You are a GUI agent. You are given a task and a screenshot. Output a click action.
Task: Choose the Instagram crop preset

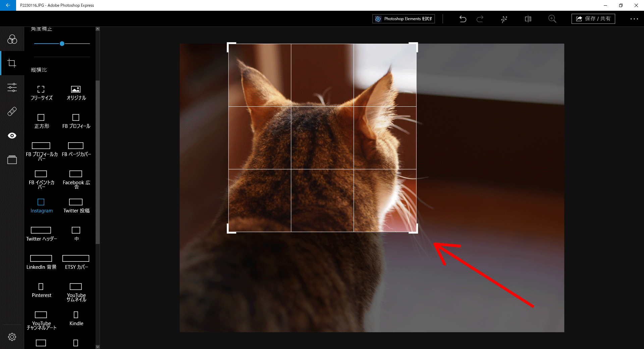point(41,206)
